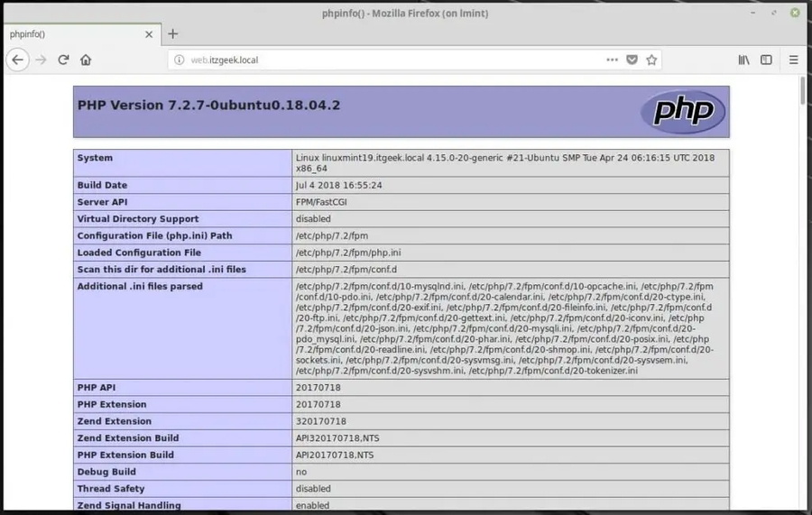This screenshot has width=812, height=515.
Task: Click the /etc/php/7.2/fpm/conf.d scan dir value
Action: (x=346, y=270)
